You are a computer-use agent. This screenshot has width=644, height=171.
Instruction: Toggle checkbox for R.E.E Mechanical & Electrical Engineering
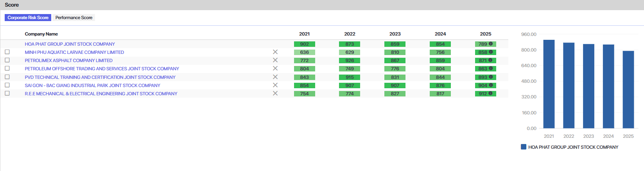(x=7, y=93)
